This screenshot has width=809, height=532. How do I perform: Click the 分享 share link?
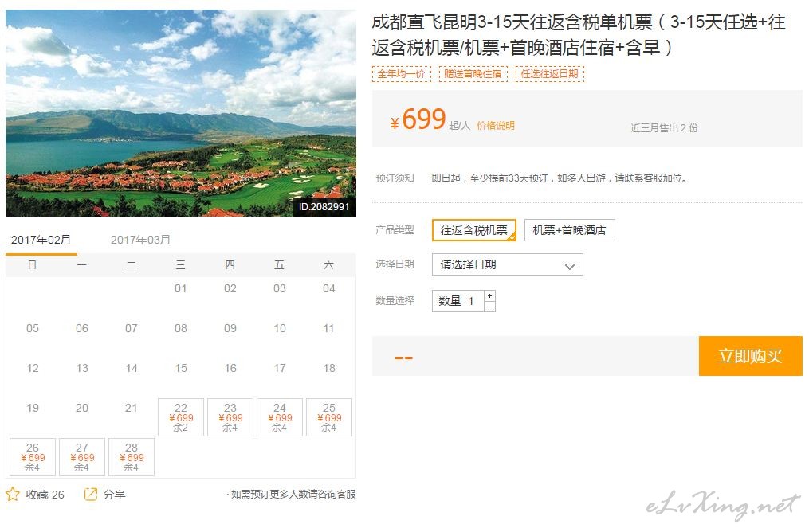pos(114,495)
